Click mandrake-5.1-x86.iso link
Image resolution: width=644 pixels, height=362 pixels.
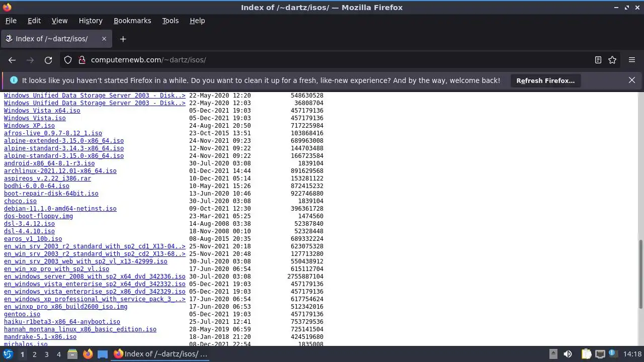point(40,337)
